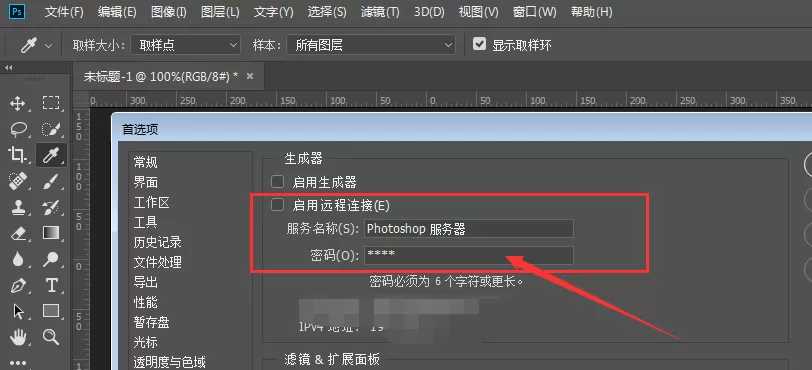Select the Horizontal Type tool

(x=51, y=285)
